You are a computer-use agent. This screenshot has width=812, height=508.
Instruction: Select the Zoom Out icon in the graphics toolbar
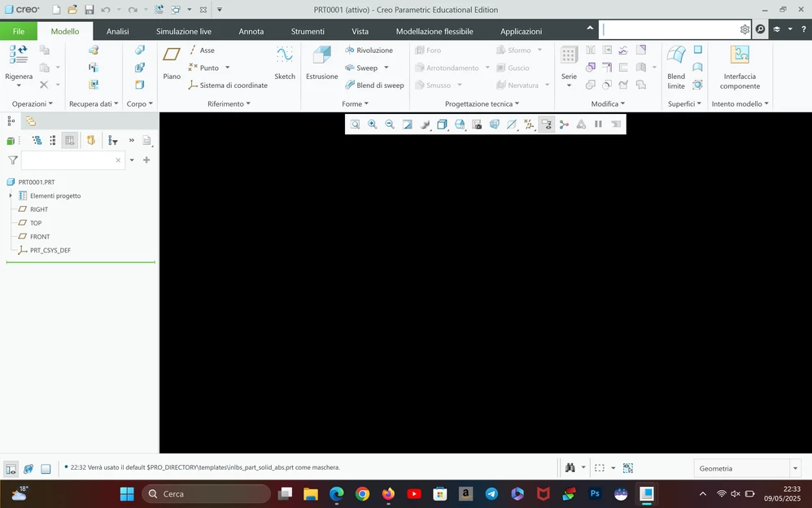(391, 124)
